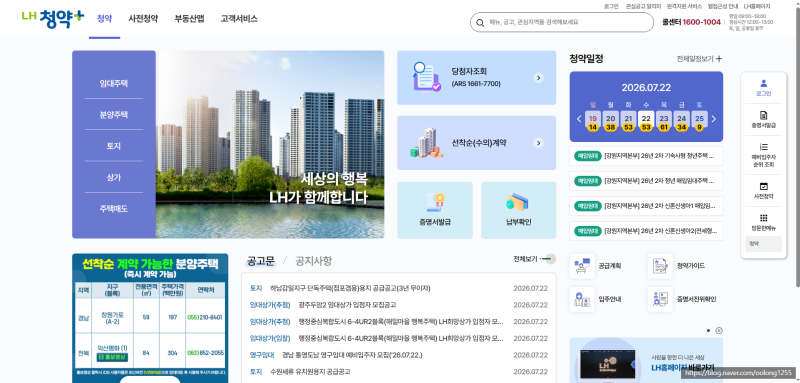The image size is (800, 383).
Task: Click the 청약가이드 icon
Action: pyautogui.click(x=660, y=266)
